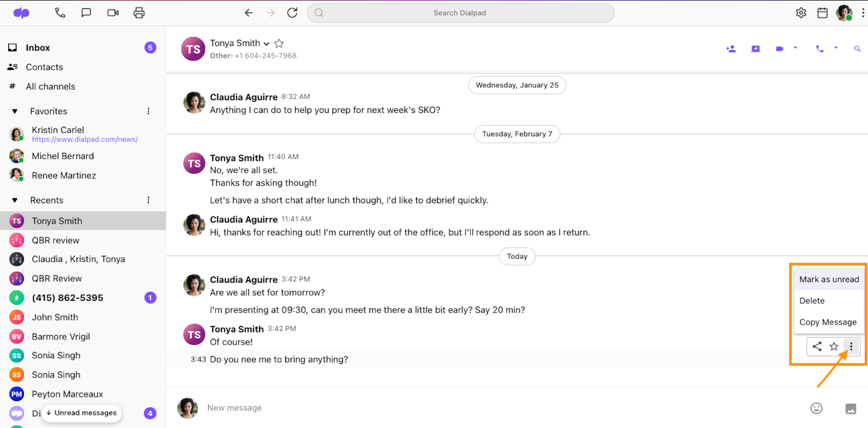868x428 pixels.
Task: Collapse the Favorites section
Action: click(x=15, y=112)
